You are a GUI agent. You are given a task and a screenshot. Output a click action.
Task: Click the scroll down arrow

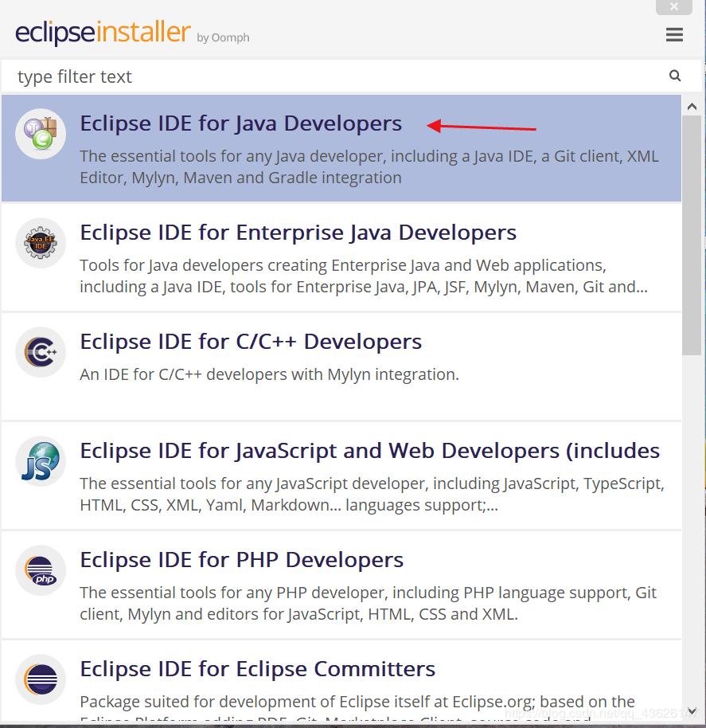pyautogui.click(x=692, y=710)
